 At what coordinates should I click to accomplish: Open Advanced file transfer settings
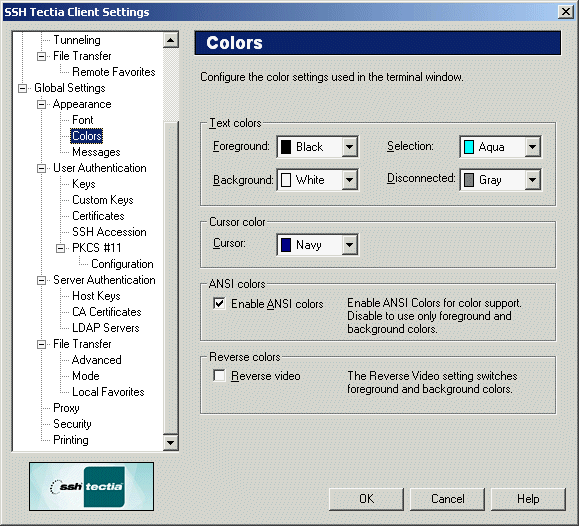click(96, 360)
